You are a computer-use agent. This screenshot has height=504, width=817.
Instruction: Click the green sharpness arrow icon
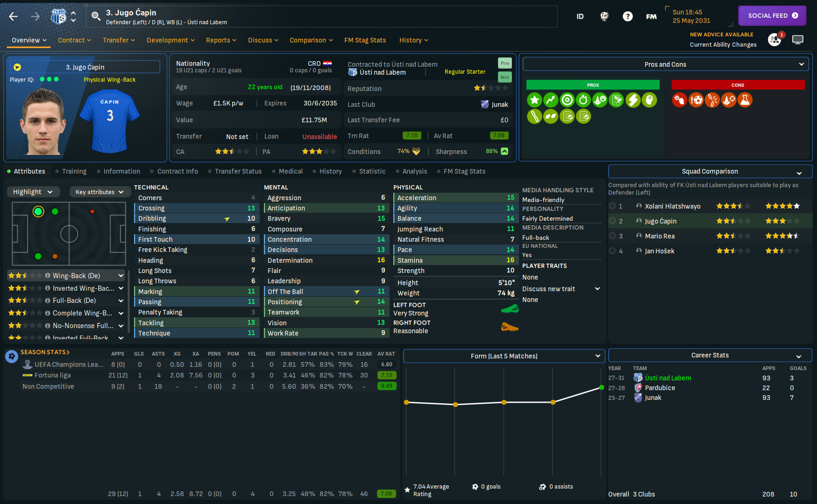504,151
